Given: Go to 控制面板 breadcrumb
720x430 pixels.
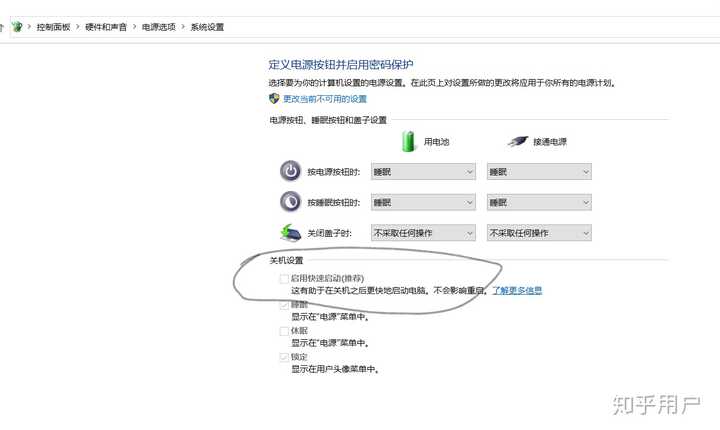Looking at the screenshot, I should click(53, 27).
